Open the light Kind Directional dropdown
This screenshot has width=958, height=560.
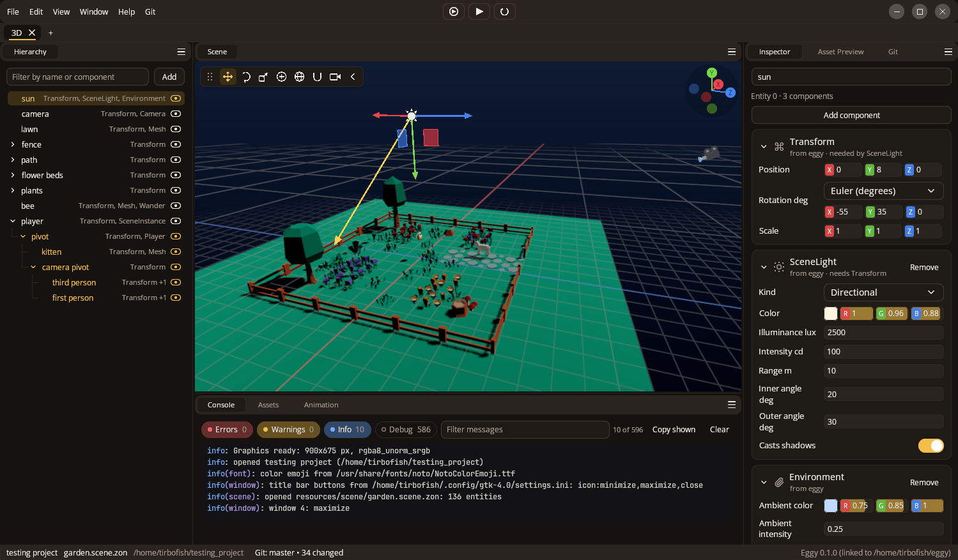pyautogui.click(x=883, y=292)
